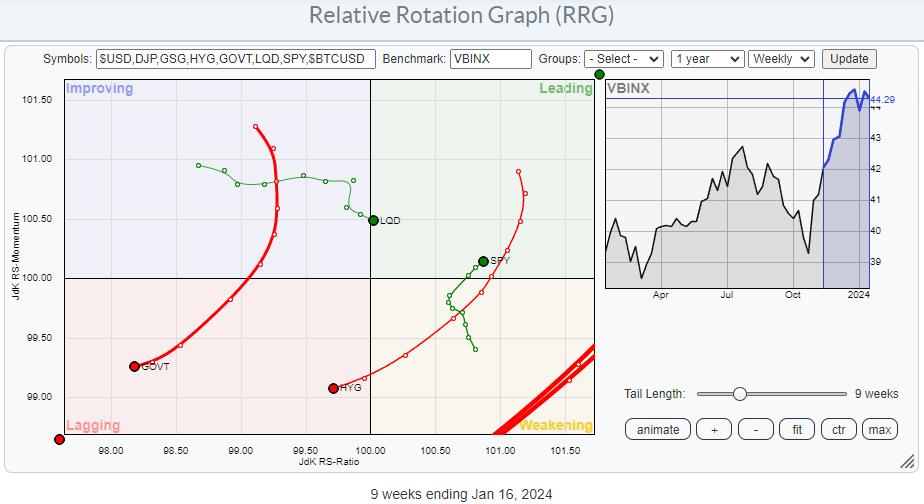
Task: Click red dot at bottom-left chart corner
Action: pos(59,439)
